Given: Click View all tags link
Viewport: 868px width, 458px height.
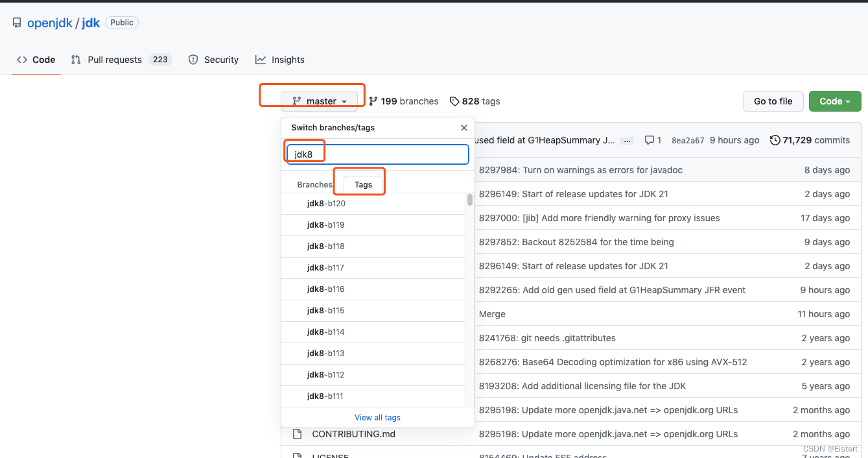Looking at the screenshot, I should 377,417.
